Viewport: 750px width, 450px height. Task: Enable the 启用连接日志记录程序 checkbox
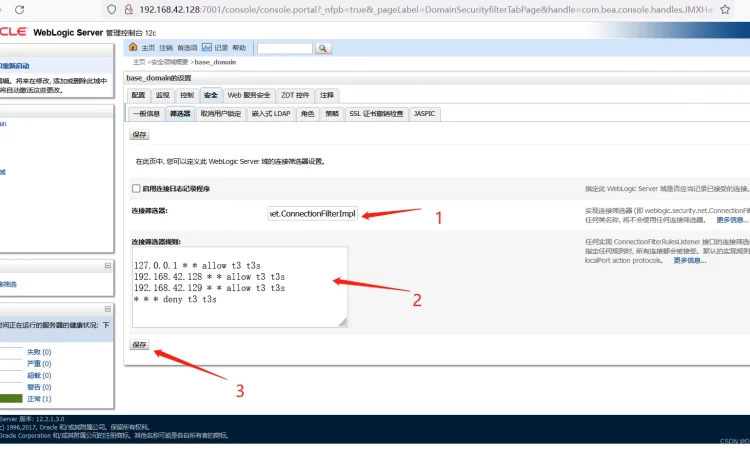pos(136,188)
